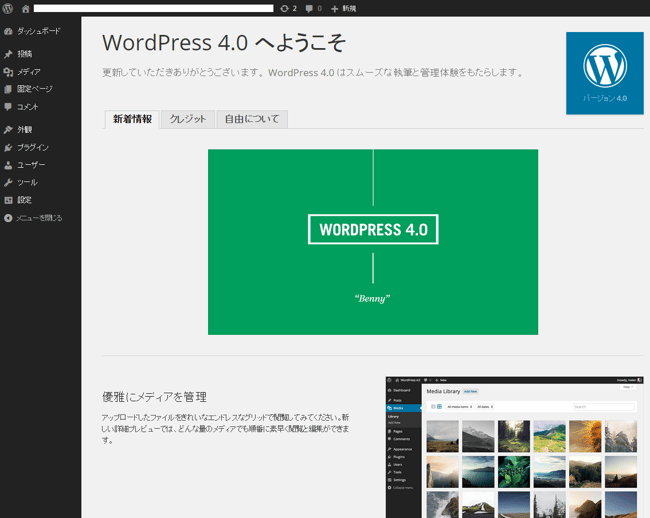Switch to the クレジット tab
This screenshot has width=650, height=518.
coord(188,119)
